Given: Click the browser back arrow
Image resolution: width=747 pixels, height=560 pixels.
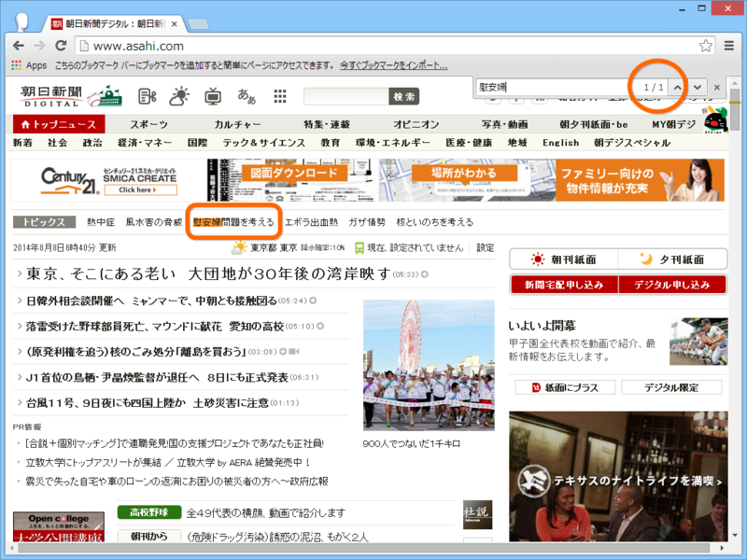Looking at the screenshot, I should click(x=19, y=46).
